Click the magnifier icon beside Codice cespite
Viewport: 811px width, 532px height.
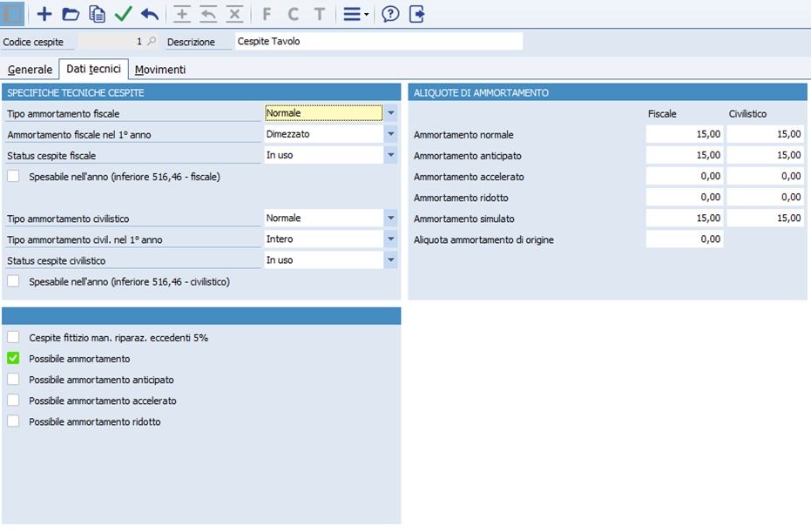[152, 41]
